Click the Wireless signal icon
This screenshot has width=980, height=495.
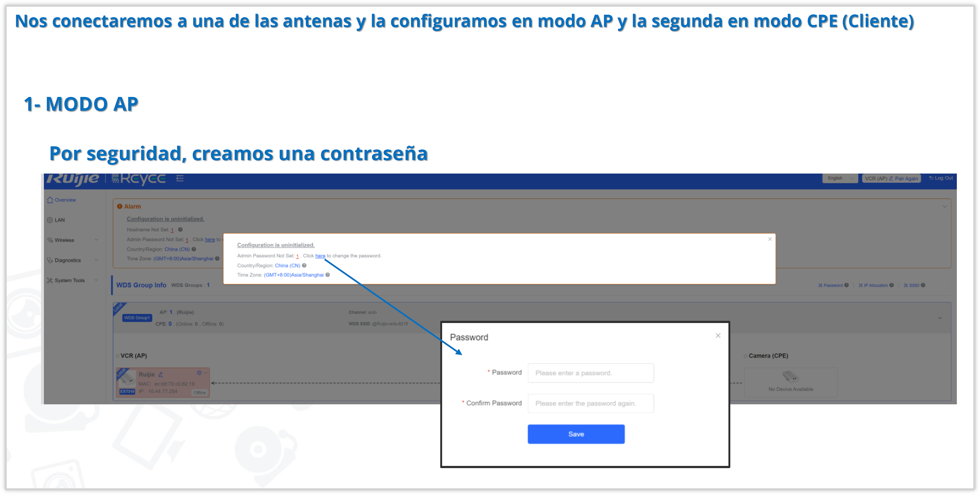tap(50, 240)
